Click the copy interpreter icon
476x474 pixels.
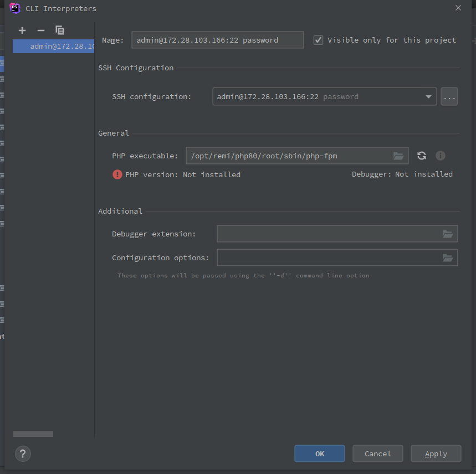coord(60,30)
